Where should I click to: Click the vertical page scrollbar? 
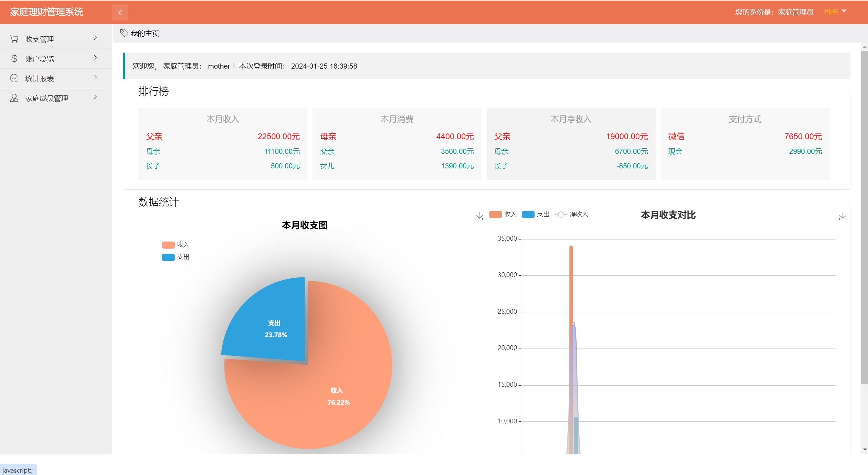[x=864, y=217]
